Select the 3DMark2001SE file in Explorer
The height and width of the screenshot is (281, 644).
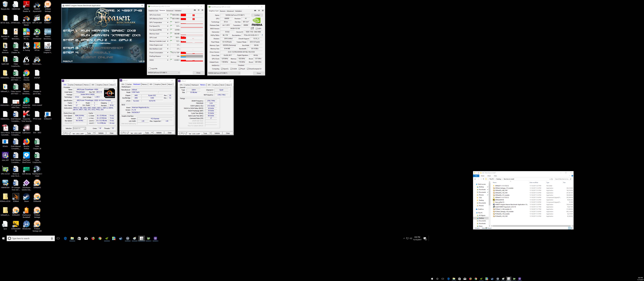(x=500, y=200)
